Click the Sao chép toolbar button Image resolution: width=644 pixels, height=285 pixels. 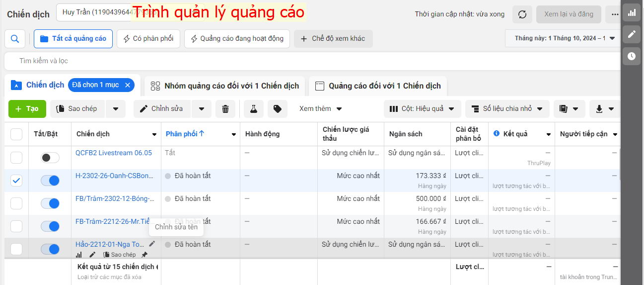point(78,109)
